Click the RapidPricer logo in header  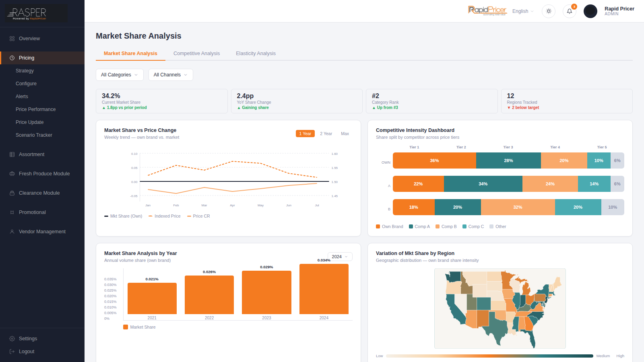(x=487, y=10)
